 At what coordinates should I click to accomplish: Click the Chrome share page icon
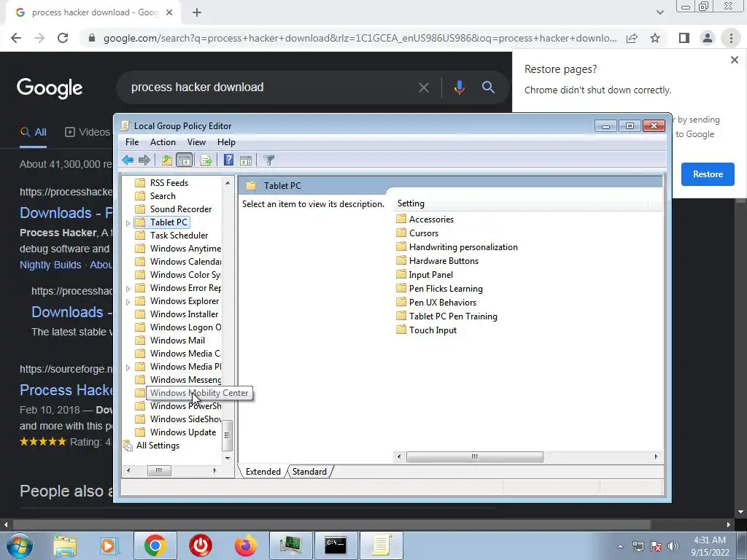(x=632, y=38)
